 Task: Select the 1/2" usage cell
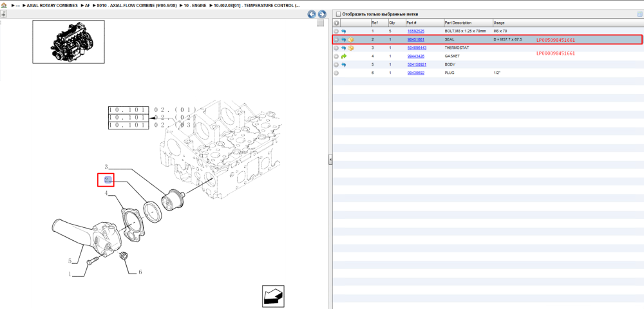pyautogui.click(x=497, y=73)
